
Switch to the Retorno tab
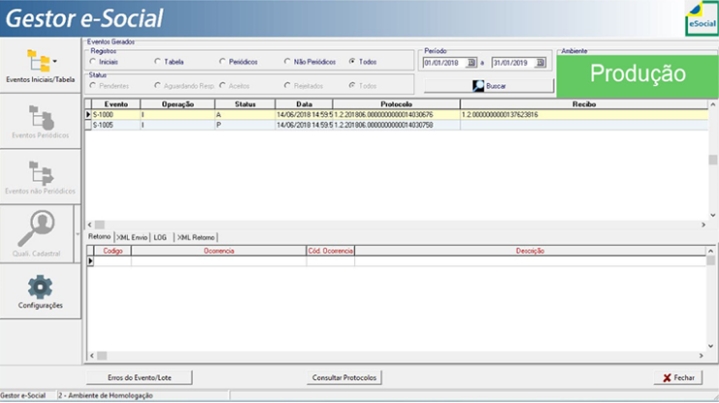coord(100,237)
